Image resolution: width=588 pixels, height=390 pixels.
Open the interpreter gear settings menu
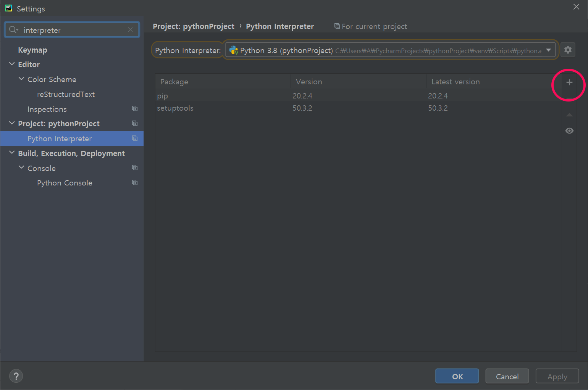pos(568,50)
